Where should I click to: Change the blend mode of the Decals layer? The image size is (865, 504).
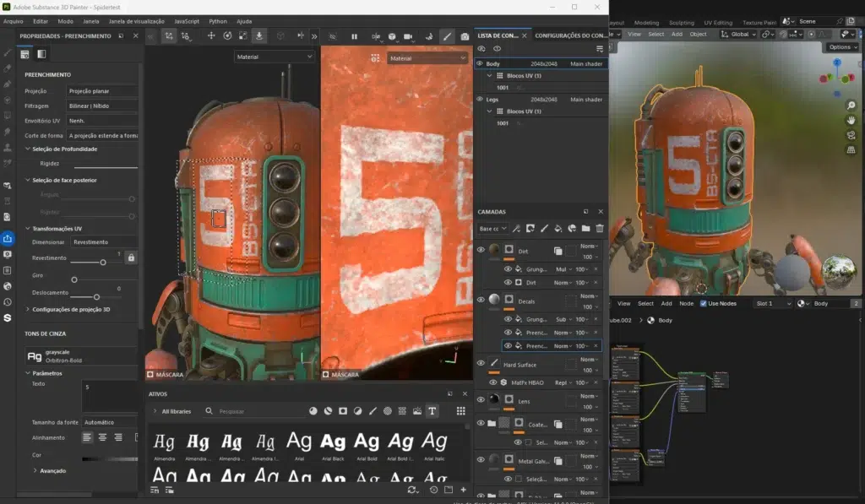(589, 296)
